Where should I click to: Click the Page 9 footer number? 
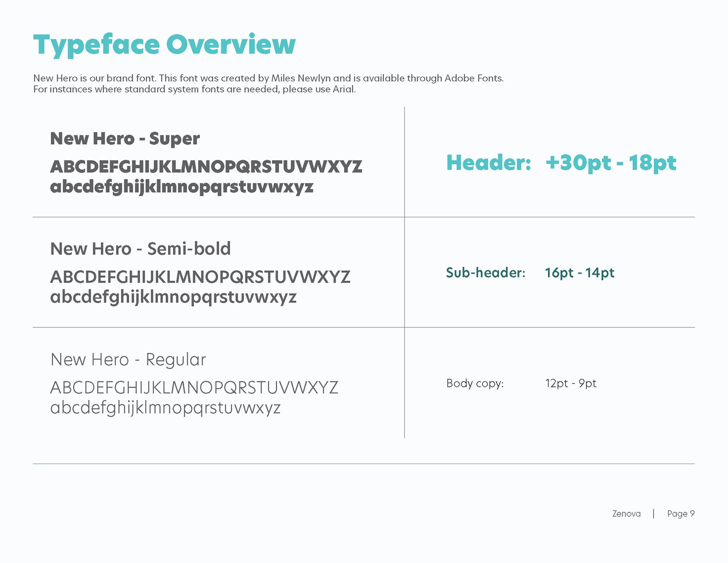point(681,514)
